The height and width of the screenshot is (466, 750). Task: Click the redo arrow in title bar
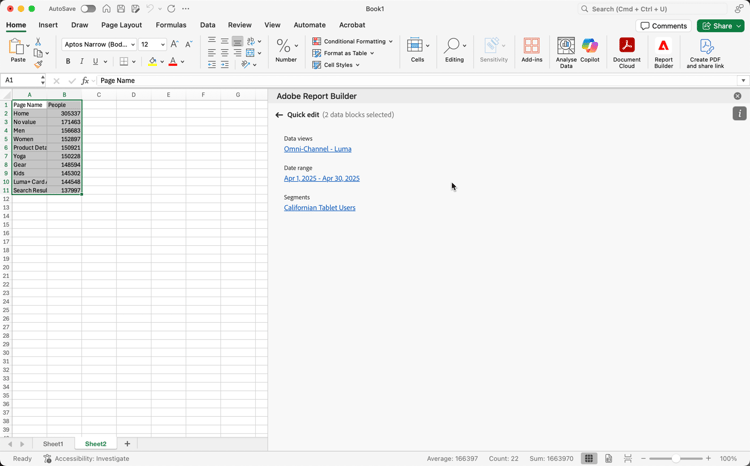pos(171,9)
